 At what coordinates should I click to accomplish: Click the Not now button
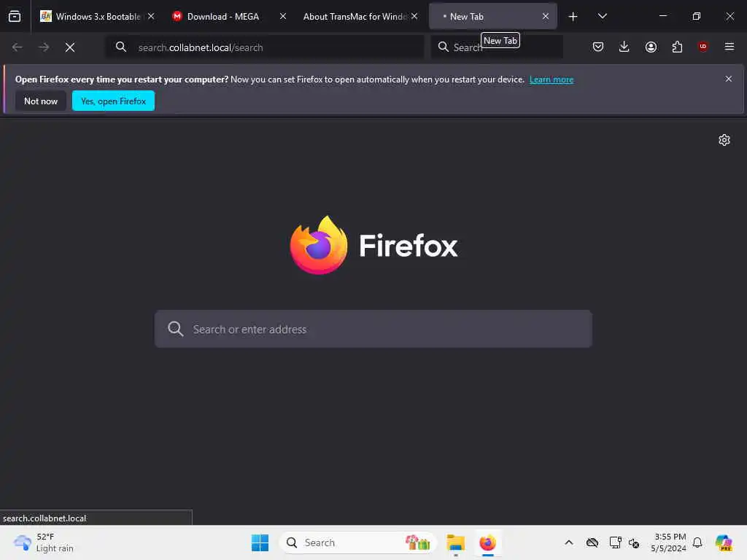[41, 101]
